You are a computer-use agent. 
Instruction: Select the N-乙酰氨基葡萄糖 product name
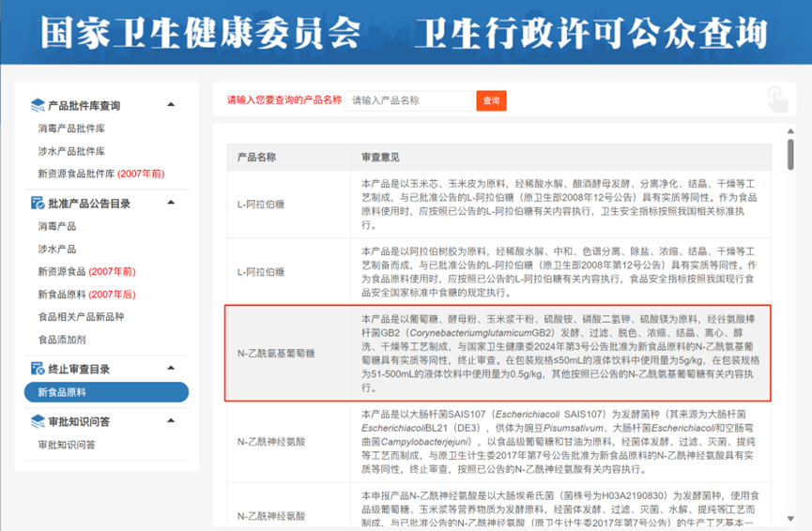tap(276, 354)
